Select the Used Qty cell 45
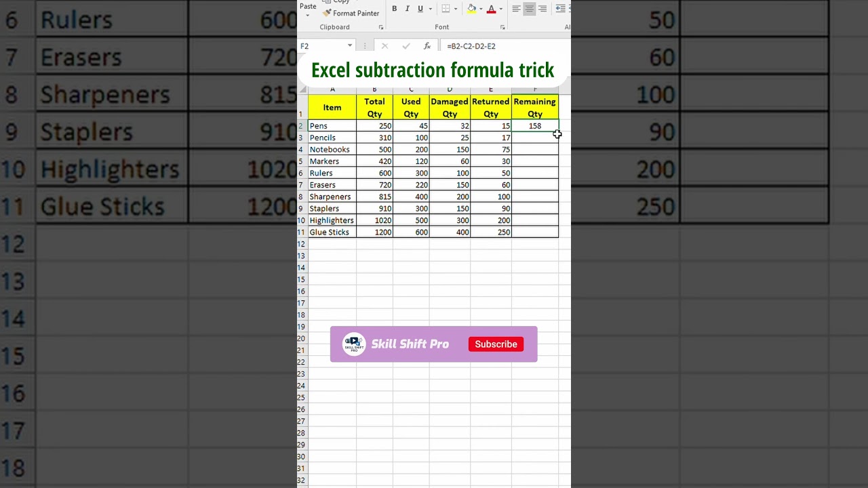The width and height of the screenshot is (868, 488). 411,126
